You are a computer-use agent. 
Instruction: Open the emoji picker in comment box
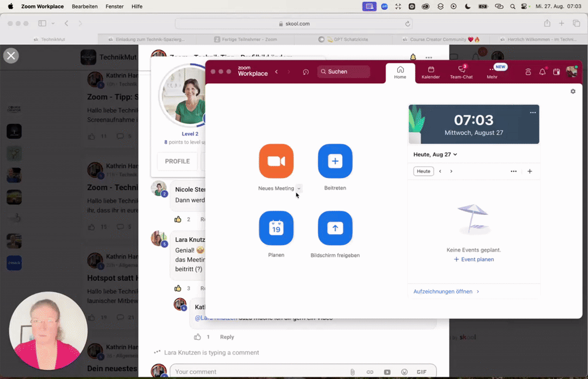404,372
